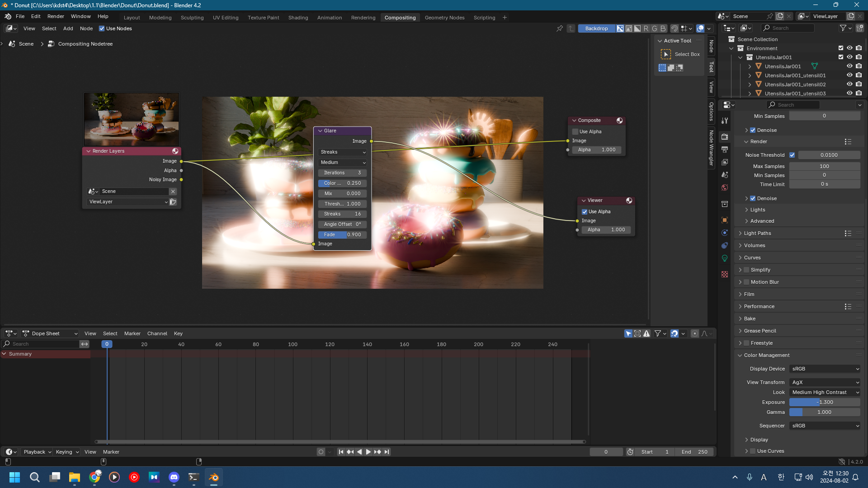Screen dimensions: 868x488
Task: Uncheck the Use Nodes checkbox
Action: coord(102,28)
